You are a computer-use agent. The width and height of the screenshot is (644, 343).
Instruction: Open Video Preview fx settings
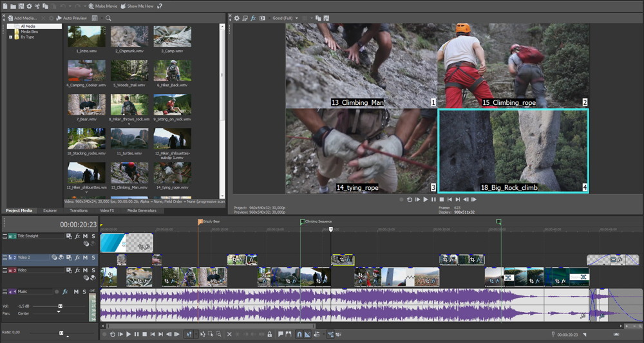click(x=253, y=18)
